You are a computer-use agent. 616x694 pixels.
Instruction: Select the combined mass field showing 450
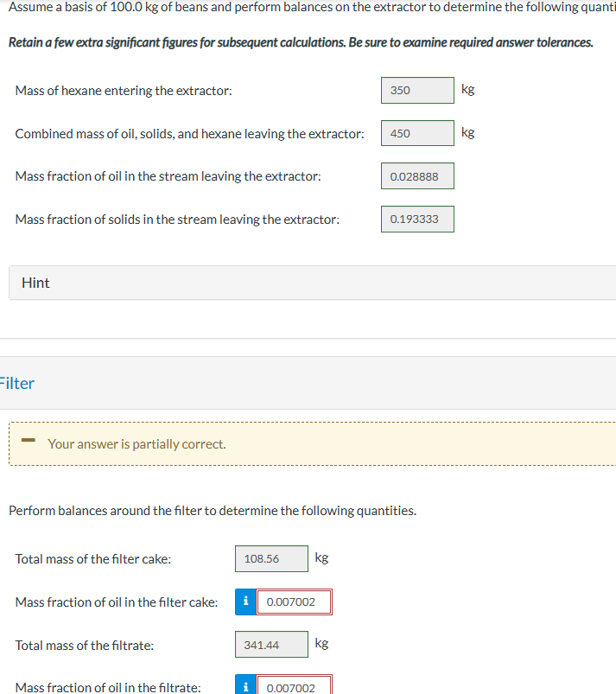(x=417, y=133)
